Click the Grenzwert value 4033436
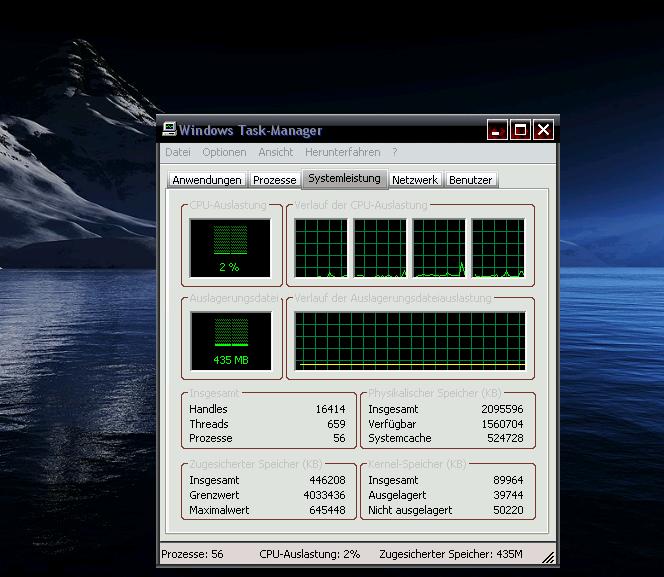Viewport: 664px width, 577px height. (x=324, y=495)
